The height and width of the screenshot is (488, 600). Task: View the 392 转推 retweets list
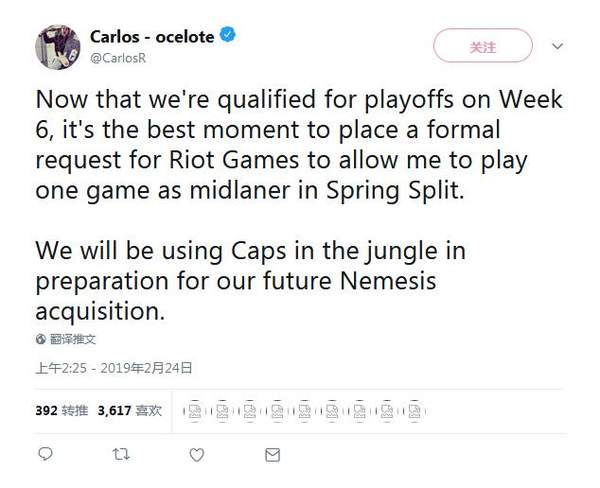pos(62,409)
